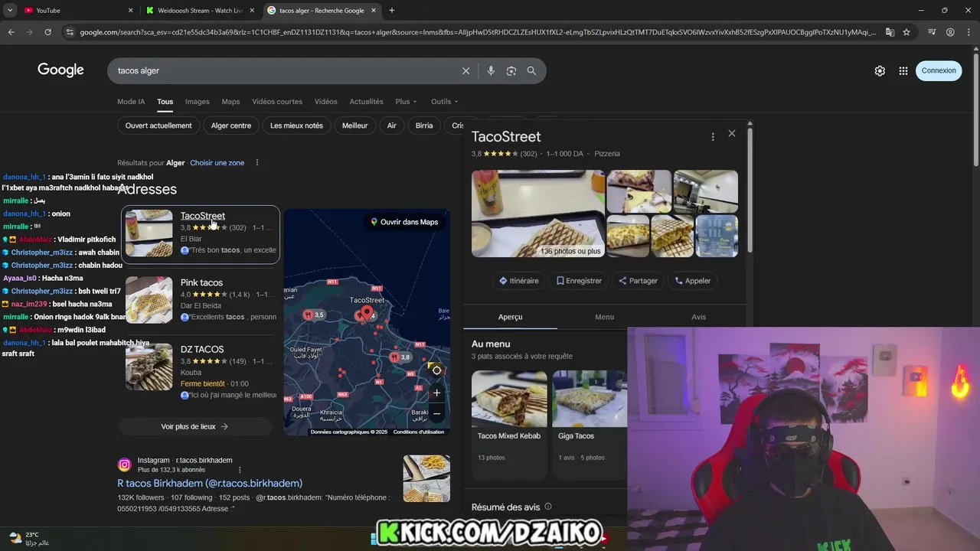Screen dimensions: 980x551
Task: Open Vidéos courtes tab
Action: [x=277, y=101]
